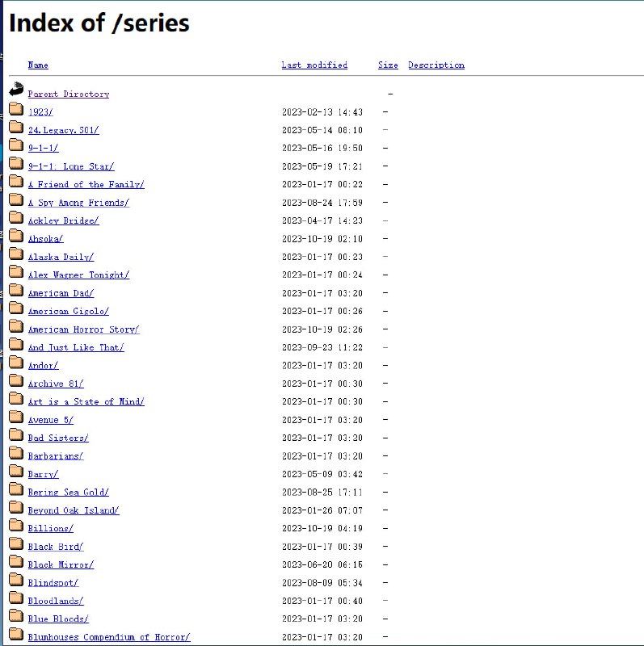This screenshot has width=644, height=646.
Task: Open the 9-1-1: Lone Star/ directory
Action: 71,166
